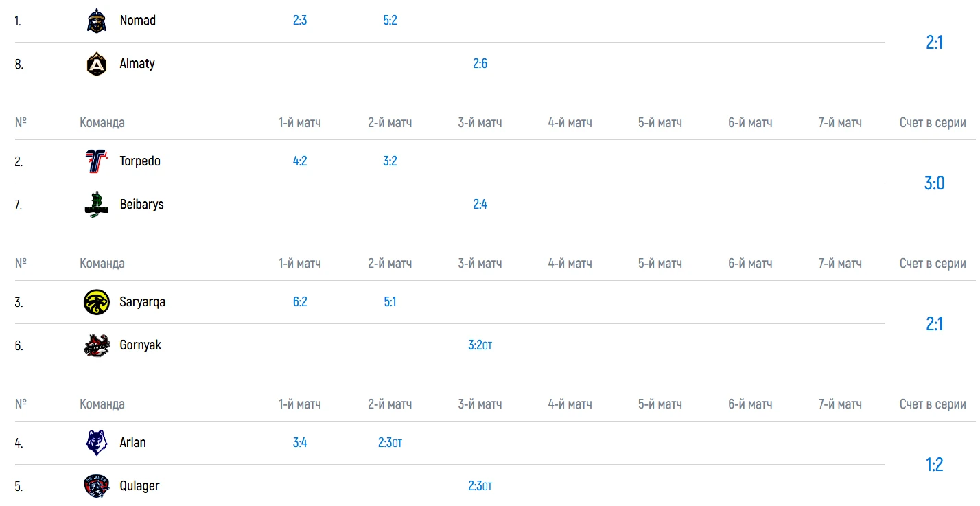The width and height of the screenshot is (980, 506).
Task: Click the Torpedo team name
Action: click(139, 161)
